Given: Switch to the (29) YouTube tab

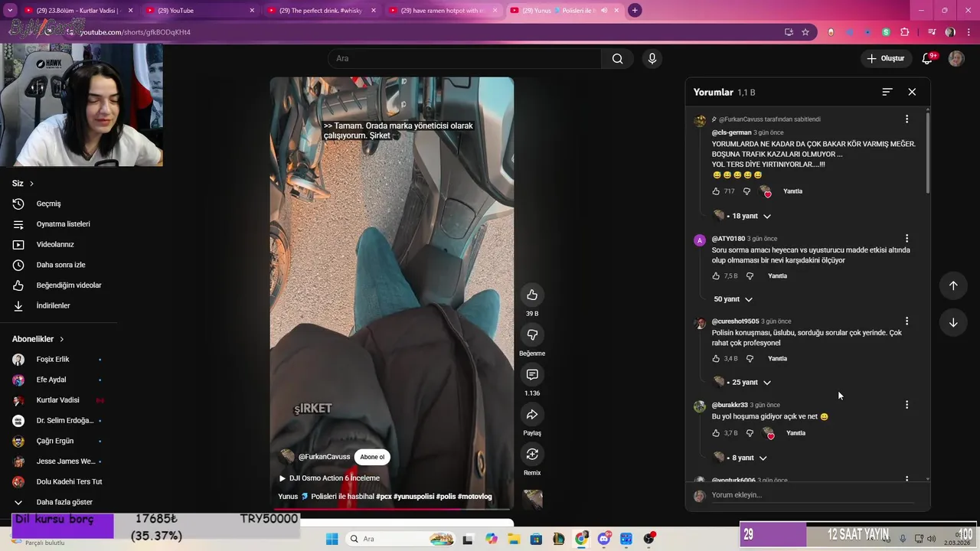Looking at the screenshot, I should point(201,11).
